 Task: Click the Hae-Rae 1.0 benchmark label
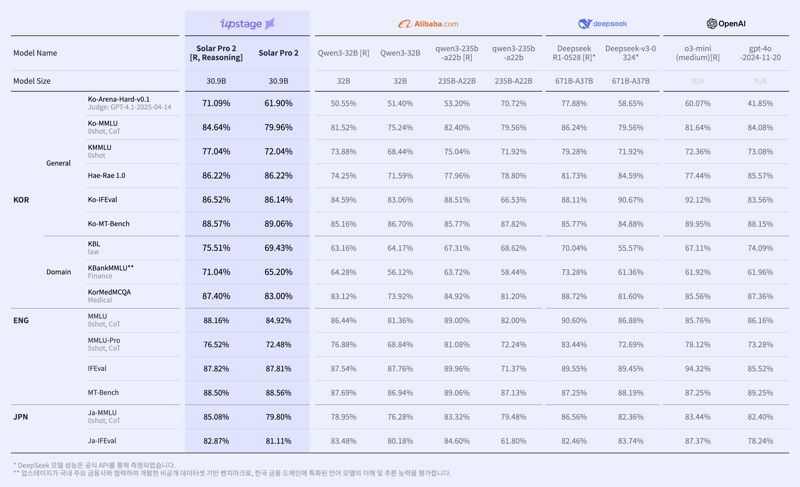[106, 176]
